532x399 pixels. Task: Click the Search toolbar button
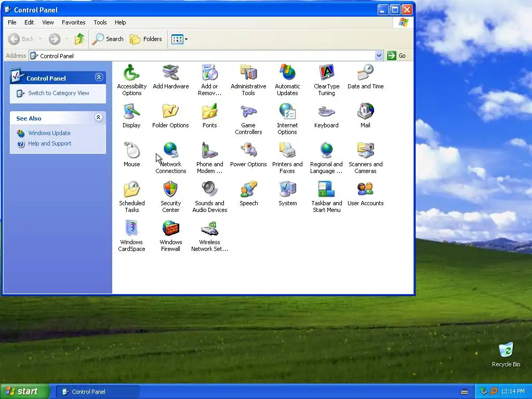pyautogui.click(x=108, y=39)
